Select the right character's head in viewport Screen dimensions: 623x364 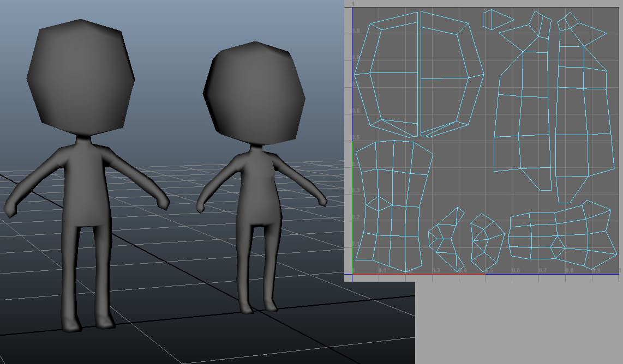pos(254,93)
